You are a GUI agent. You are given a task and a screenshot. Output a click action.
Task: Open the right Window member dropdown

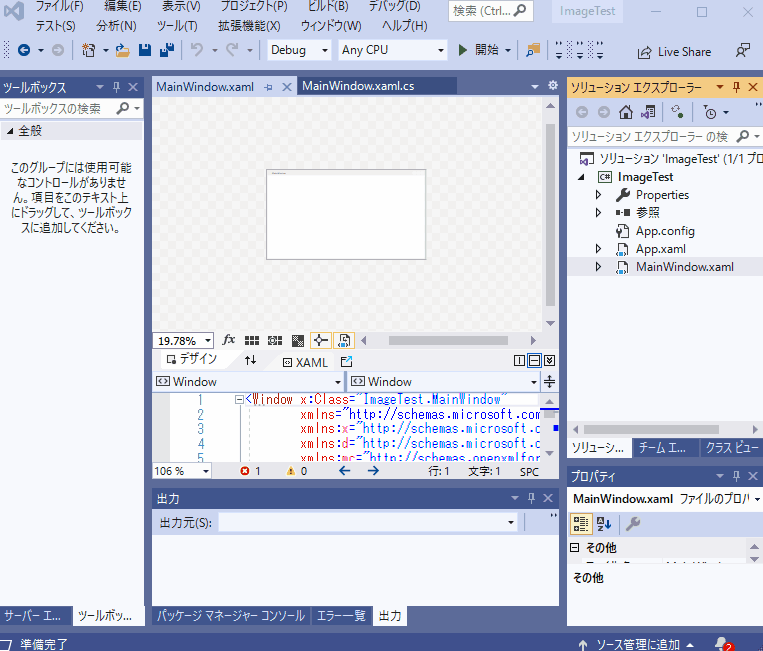pyautogui.click(x=444, y=381)
